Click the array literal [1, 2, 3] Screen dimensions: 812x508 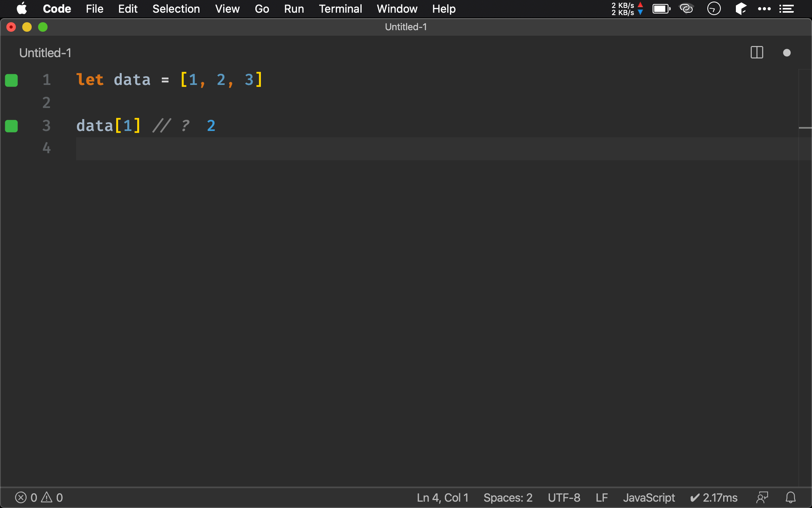(x=221, y=80)
